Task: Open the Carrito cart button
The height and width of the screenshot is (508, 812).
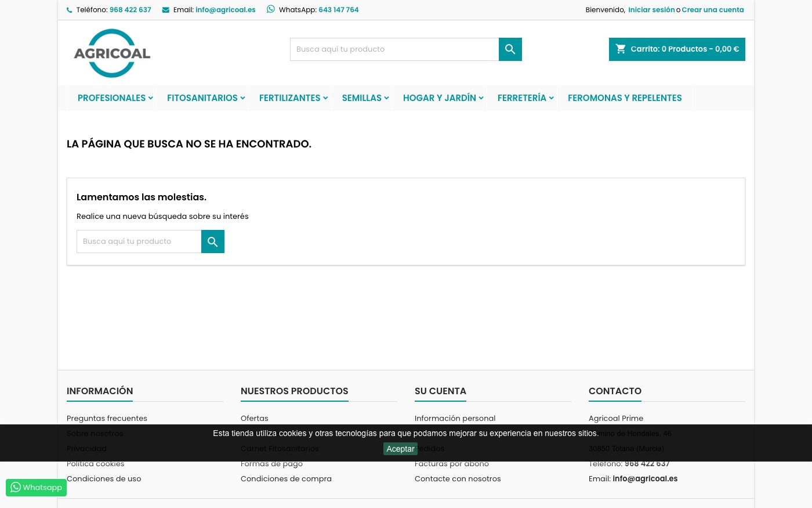Action: [677, 49]
